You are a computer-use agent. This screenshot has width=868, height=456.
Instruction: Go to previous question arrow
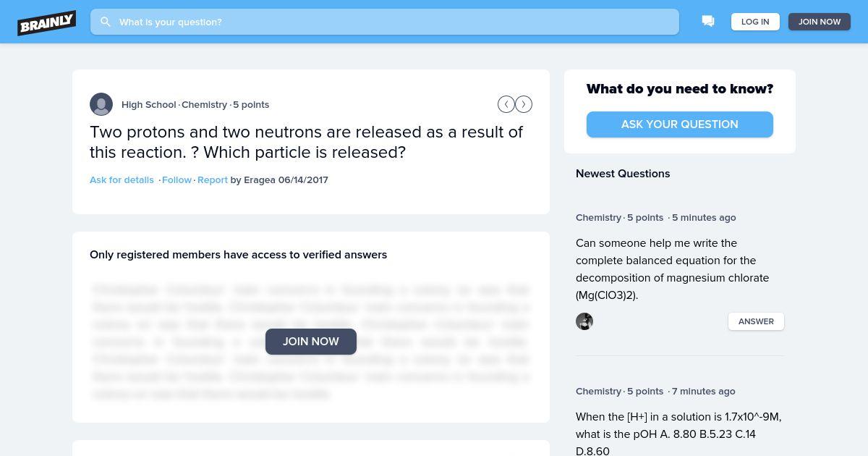506,104
